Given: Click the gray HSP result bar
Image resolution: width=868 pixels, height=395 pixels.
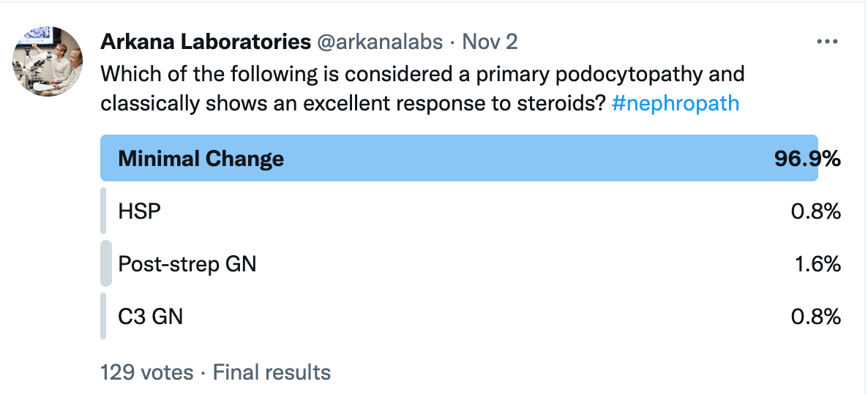Looking at the screenshot, I should [x=103, y=211].
